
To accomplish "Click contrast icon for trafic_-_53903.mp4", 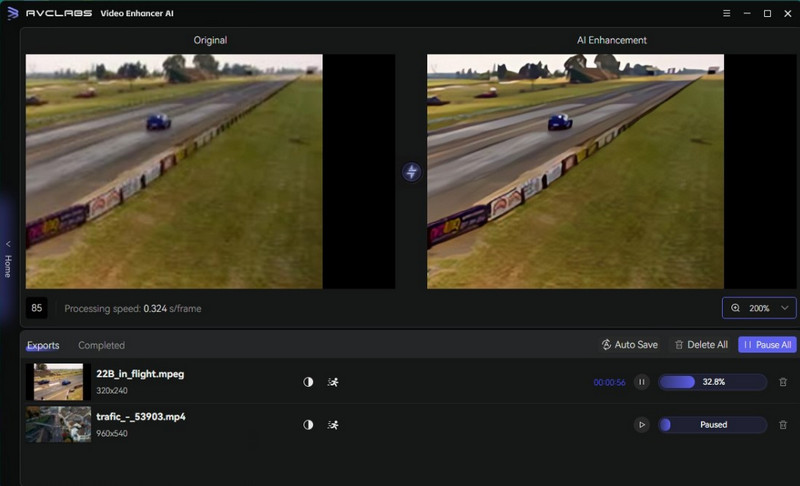I will coord(308,425).
